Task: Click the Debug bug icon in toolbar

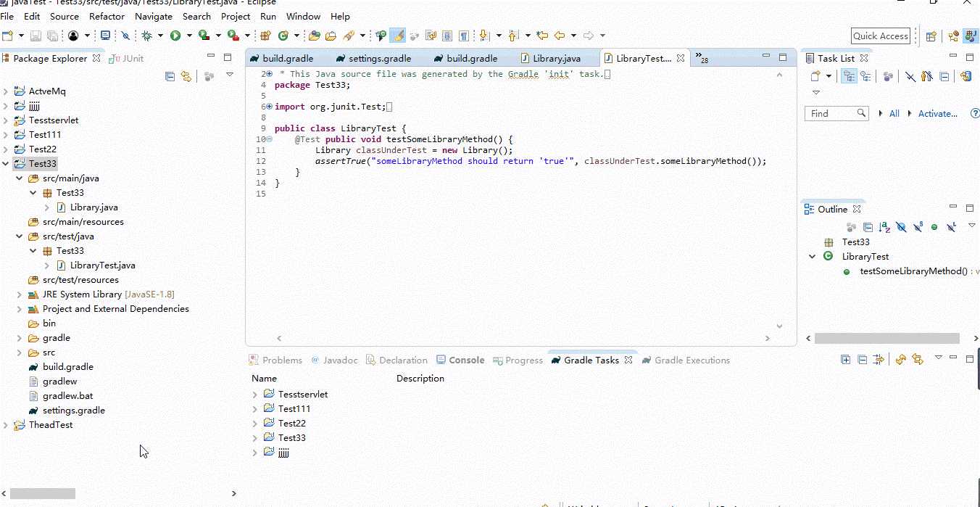Action: (146, 36)
